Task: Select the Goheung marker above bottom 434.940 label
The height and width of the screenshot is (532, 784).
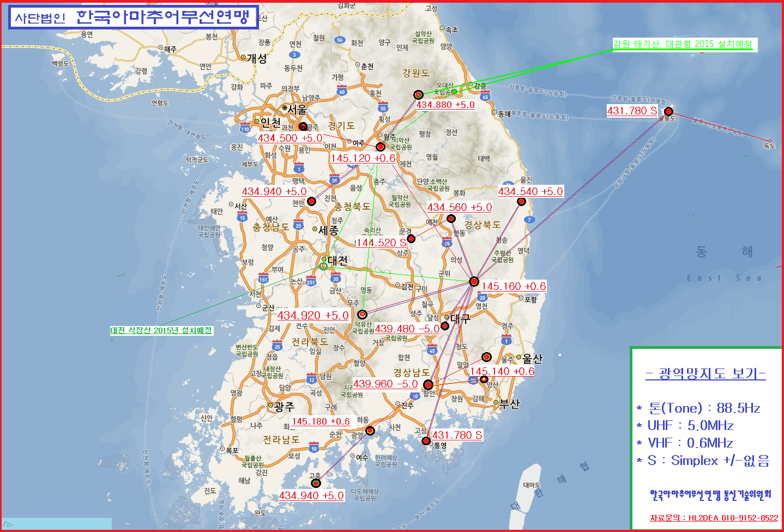Action: (316, 483)
